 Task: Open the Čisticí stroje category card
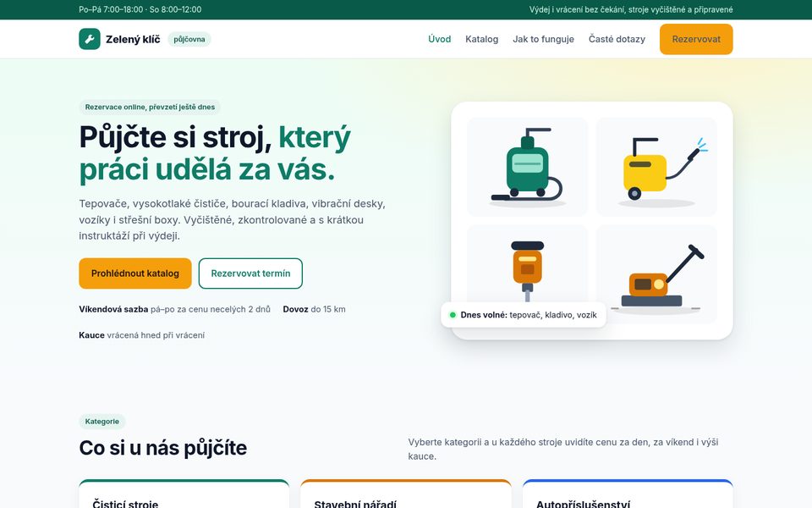pos(184,494)
